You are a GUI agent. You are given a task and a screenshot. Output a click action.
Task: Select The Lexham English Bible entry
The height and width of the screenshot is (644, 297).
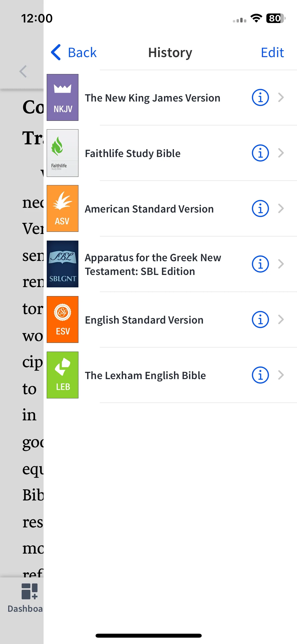[x=170, y=375]
